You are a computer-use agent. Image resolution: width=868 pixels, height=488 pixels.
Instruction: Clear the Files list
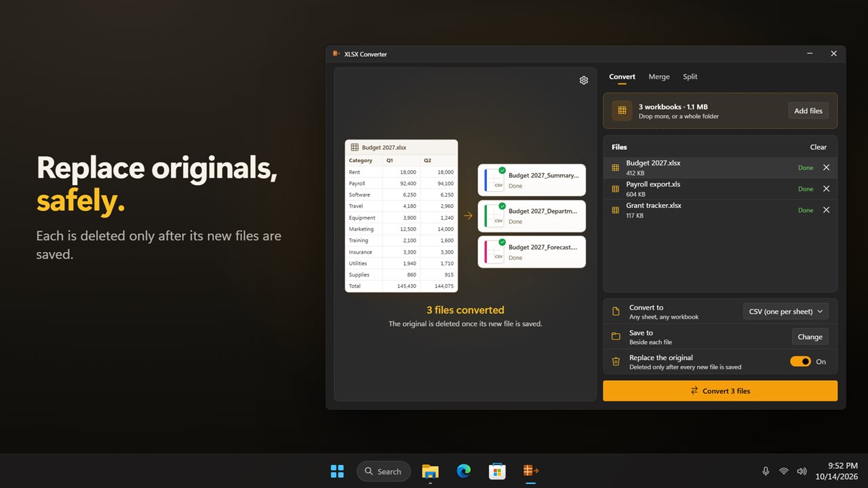(818, 147)
